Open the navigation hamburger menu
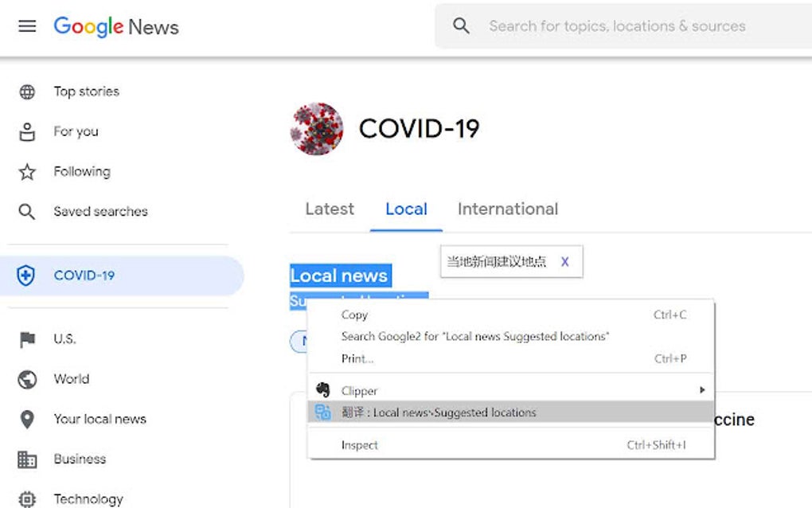This screenshot has width=812, height=508. point(26,25)
